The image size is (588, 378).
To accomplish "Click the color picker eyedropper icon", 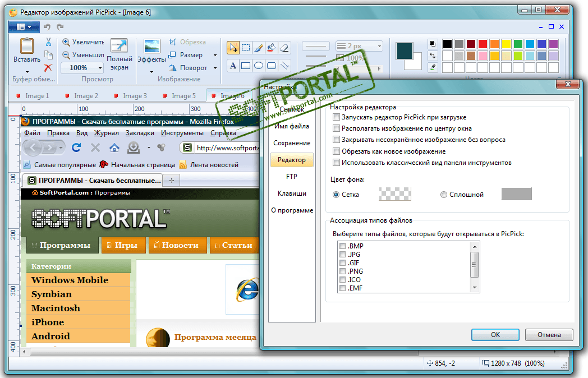I will point(433,67).
